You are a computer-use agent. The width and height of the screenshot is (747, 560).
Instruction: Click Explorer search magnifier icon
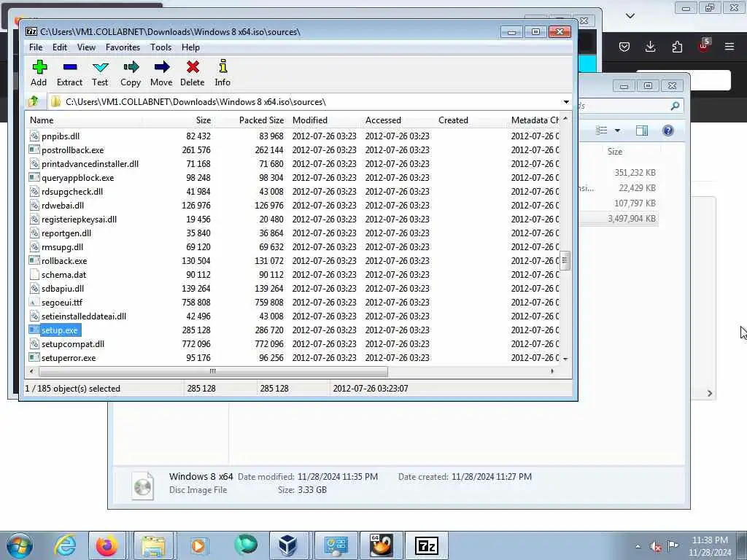point(675,106)
